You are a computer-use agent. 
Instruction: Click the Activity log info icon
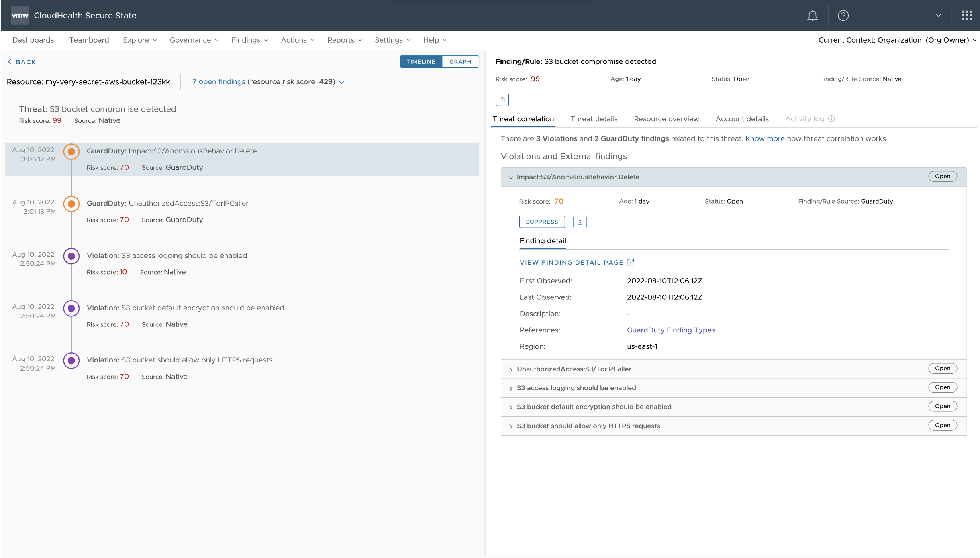pyautogui.click(x=832, y=119)
